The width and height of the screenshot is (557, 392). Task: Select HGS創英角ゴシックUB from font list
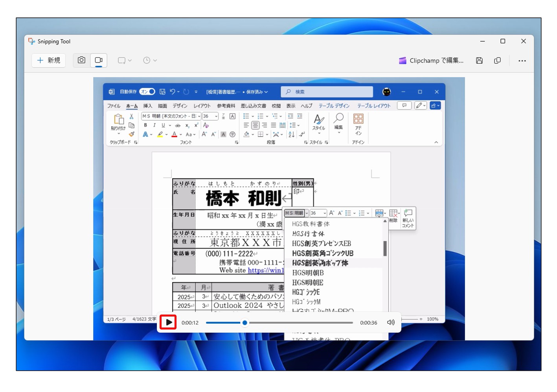323,253
